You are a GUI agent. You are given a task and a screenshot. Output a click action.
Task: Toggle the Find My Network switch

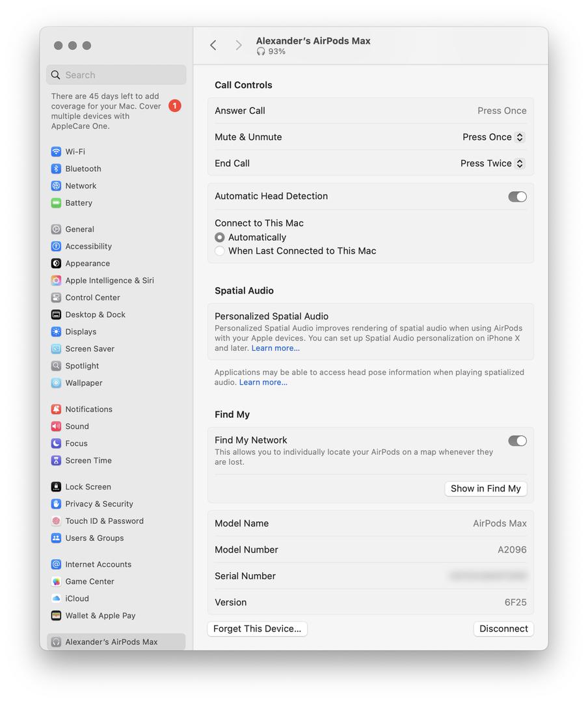[x=517, y=441]
